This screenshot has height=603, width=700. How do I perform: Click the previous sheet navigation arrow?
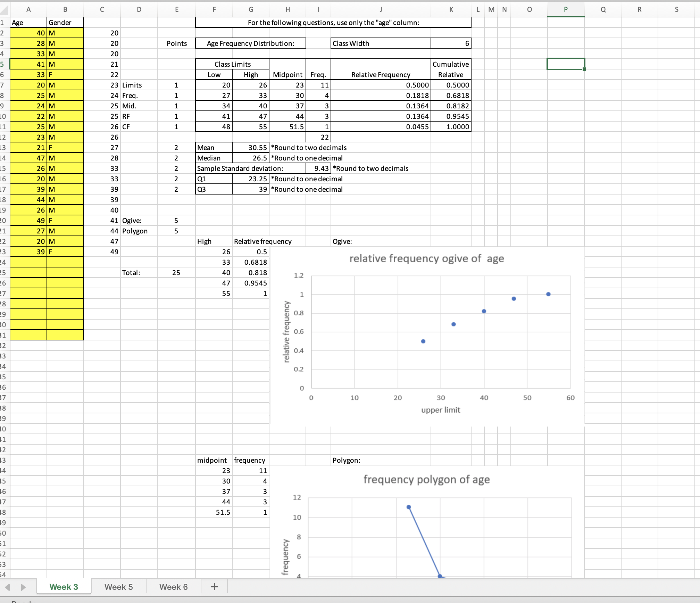[x=8, y=587]
